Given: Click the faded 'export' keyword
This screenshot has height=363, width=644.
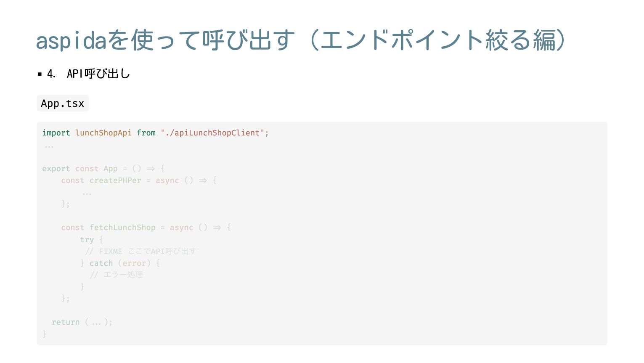Looking at the screenshot, I should 56,169.
